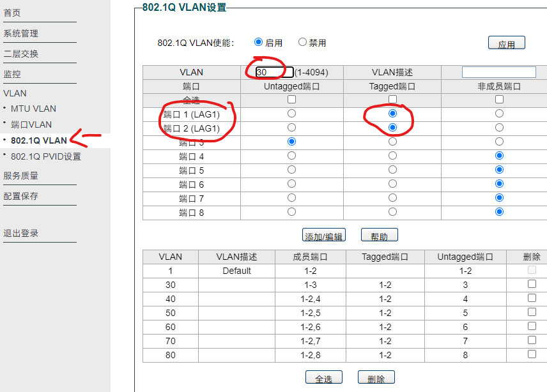
Task: Select the 禁用 radio button
Action: pos(302,42)
